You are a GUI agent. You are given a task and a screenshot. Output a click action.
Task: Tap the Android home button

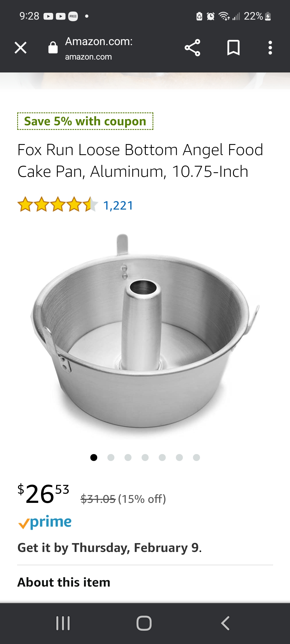pyautogui.click(x=144, y=623)
